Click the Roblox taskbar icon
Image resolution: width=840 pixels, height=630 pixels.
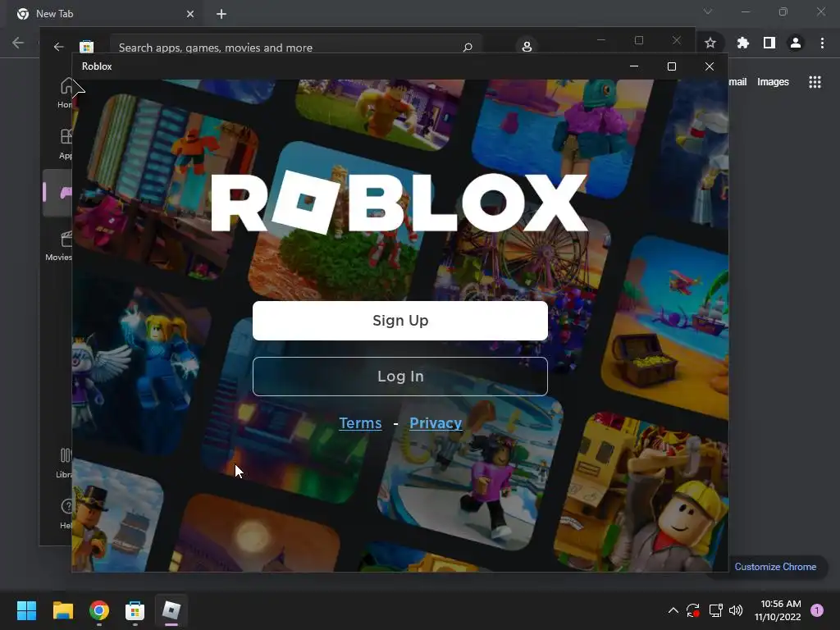coord(171,610)
